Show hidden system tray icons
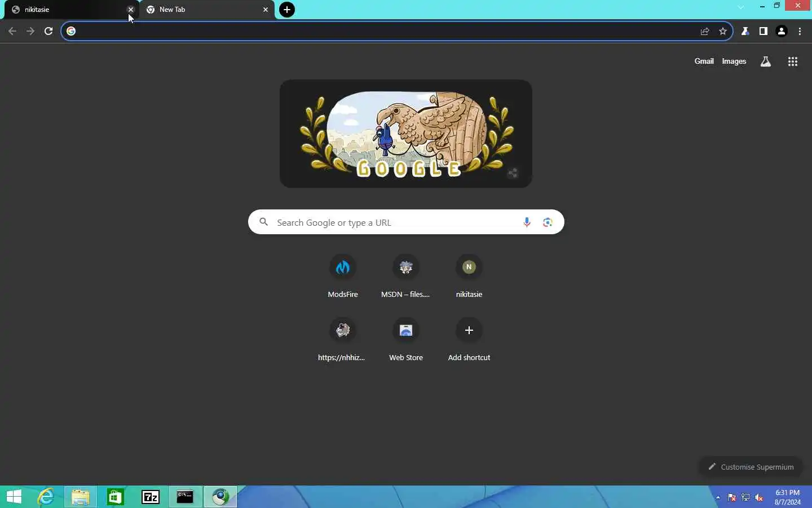The image size is (812, 508). coord(718,497)
